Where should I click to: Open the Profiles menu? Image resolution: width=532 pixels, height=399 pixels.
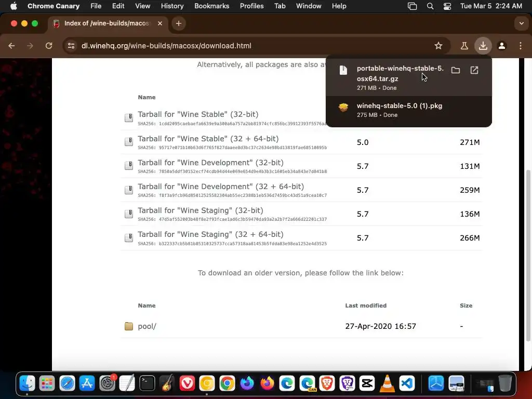click(252, 6)
